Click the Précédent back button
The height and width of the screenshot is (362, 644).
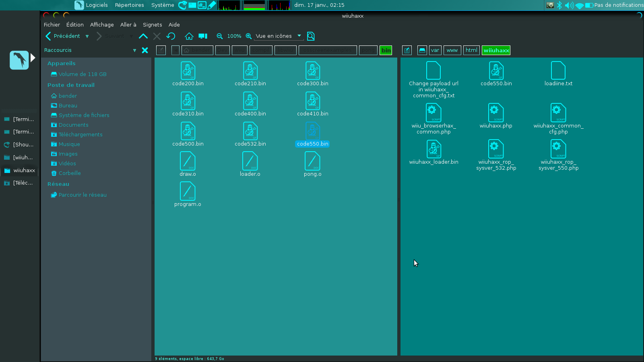(x=62, y=36)
